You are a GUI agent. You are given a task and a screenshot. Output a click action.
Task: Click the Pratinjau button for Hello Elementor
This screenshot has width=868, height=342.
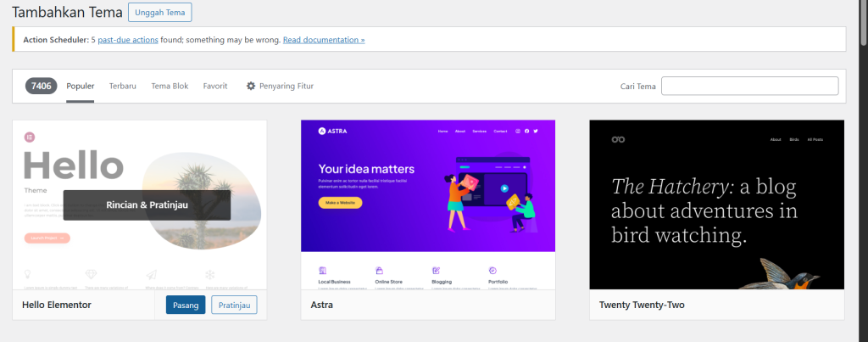[x=234, y=305]
